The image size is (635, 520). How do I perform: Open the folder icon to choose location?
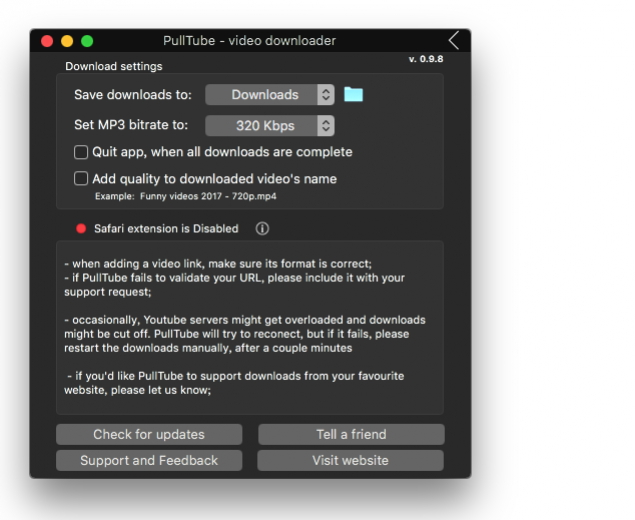(353, 94)
